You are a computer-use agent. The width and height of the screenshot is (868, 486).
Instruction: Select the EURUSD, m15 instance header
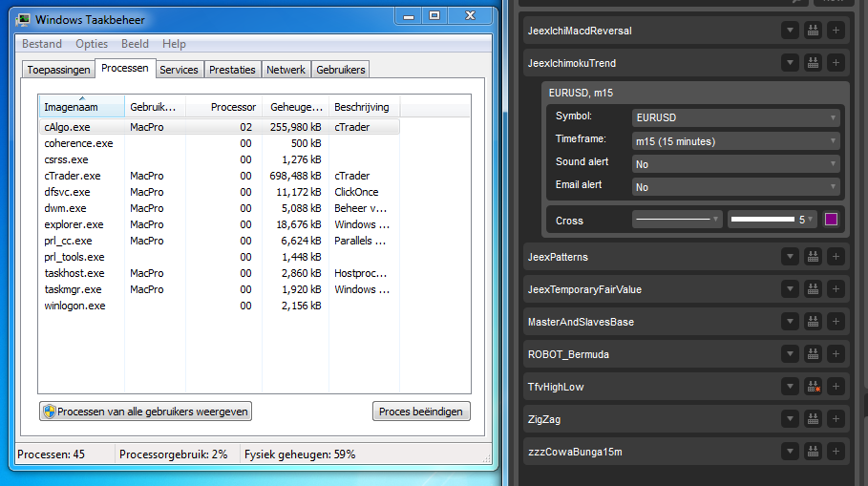coord(695,93)
